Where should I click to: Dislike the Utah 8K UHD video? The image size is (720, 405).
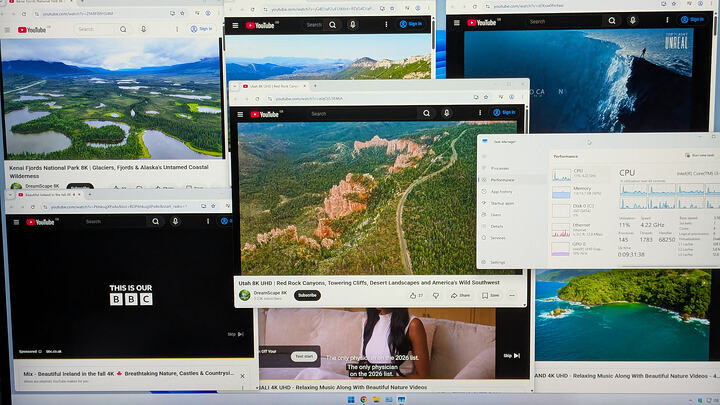[436, 296]
